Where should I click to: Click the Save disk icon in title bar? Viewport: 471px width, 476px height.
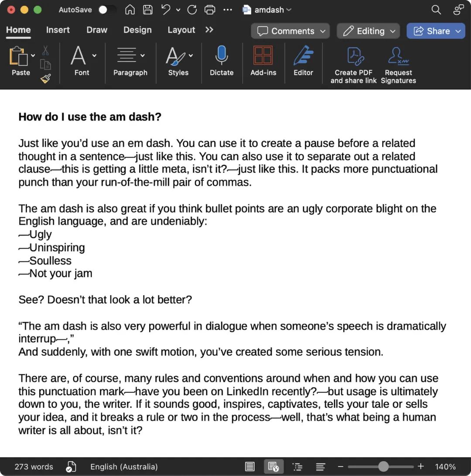(x=148, y=10)
